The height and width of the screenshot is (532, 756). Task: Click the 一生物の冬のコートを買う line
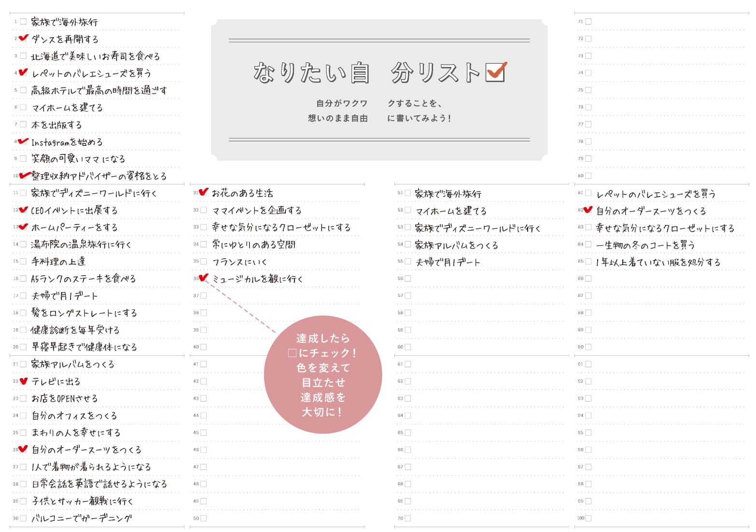pos(645,245)
